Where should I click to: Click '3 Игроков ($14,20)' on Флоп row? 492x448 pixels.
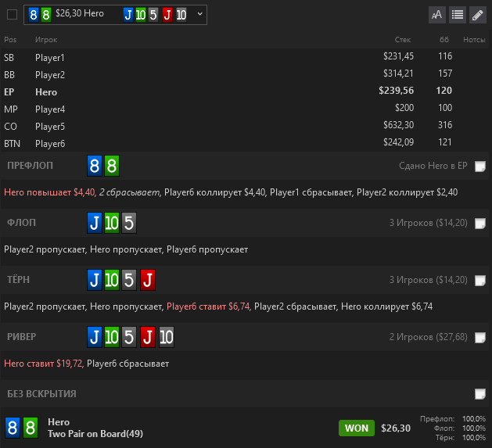pyautogui.click(x=429, y=223)
